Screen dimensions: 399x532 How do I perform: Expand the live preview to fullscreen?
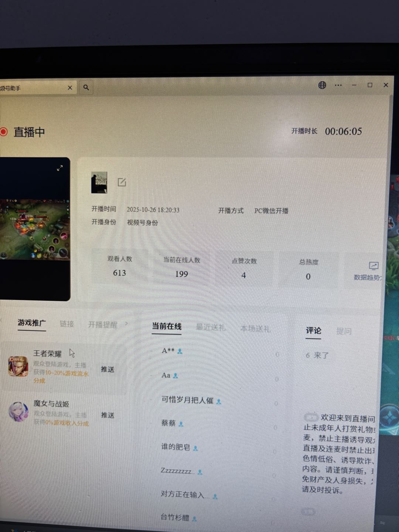[x=60, y=168]
